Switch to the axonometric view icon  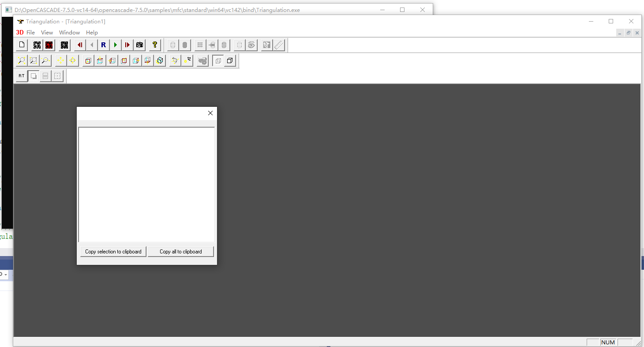click(x=160, y=60)
